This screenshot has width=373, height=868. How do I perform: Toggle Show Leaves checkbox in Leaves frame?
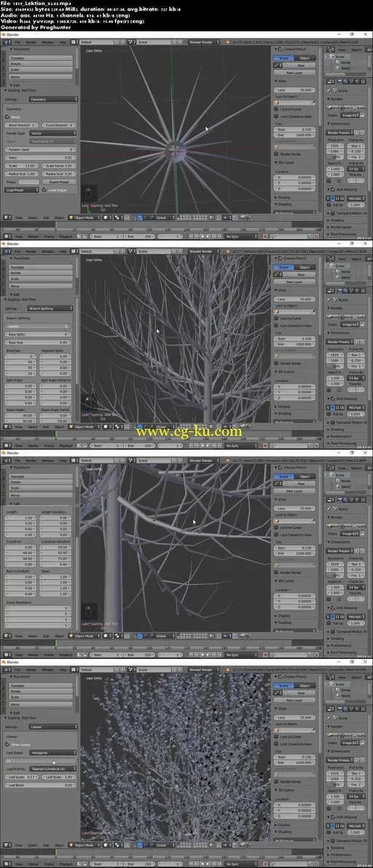pos(8,744)
